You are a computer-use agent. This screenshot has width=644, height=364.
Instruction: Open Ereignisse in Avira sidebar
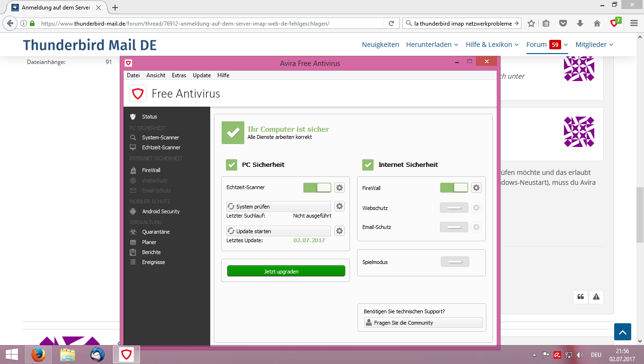[153, 262]
